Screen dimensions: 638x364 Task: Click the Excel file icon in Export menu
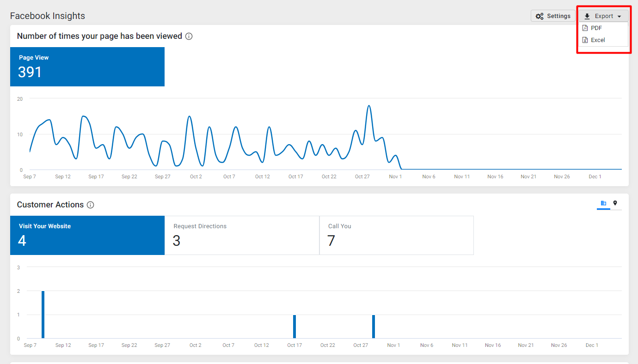(585, 40)
